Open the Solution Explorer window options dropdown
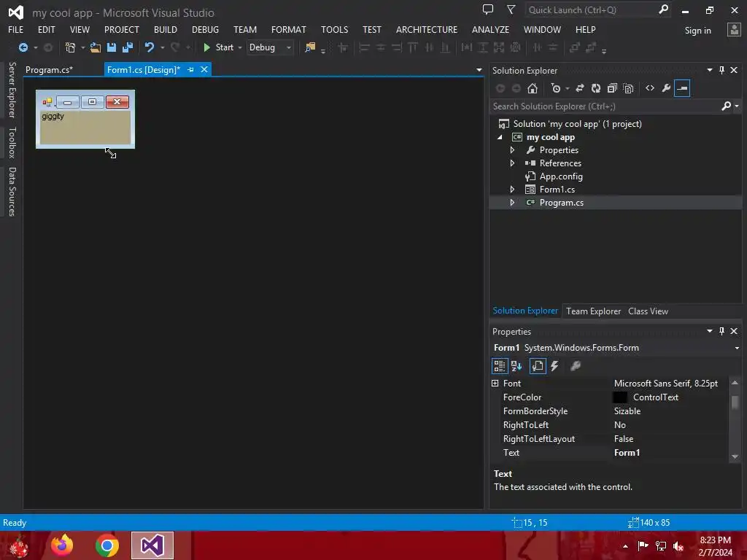 pyautogui.click(x=709, y=70)
